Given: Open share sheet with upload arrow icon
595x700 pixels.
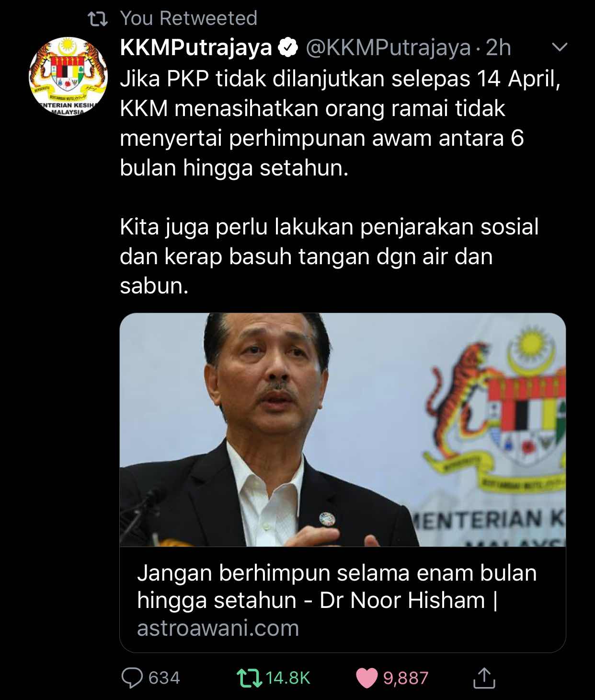Looking at the screenshot, I should click(x=484, y=677).
